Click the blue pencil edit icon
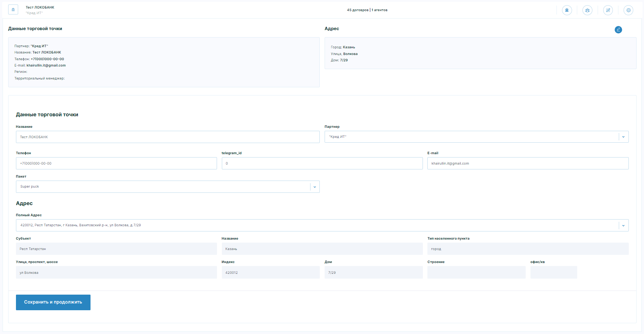Image resolution: width=644 pixels, height=334 pixels. coord(618,30)
